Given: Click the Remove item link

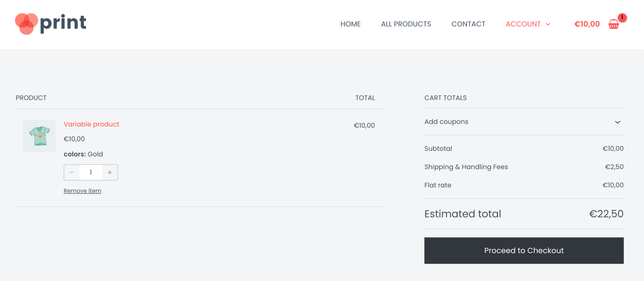Looking at the screenshot, I should 82,191.
